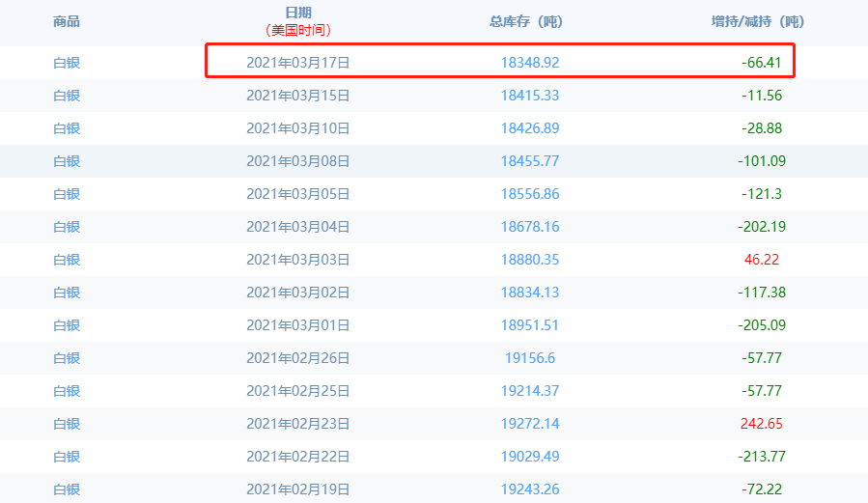
Task: Open the 白银 link for 2021年03月15日
Action: [67, 96]
